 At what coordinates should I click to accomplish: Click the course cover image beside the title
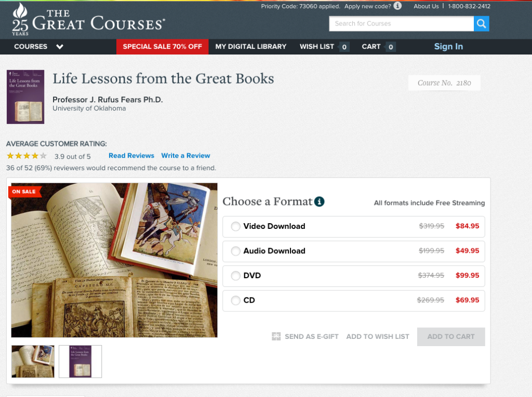click(x=25, y=97)
